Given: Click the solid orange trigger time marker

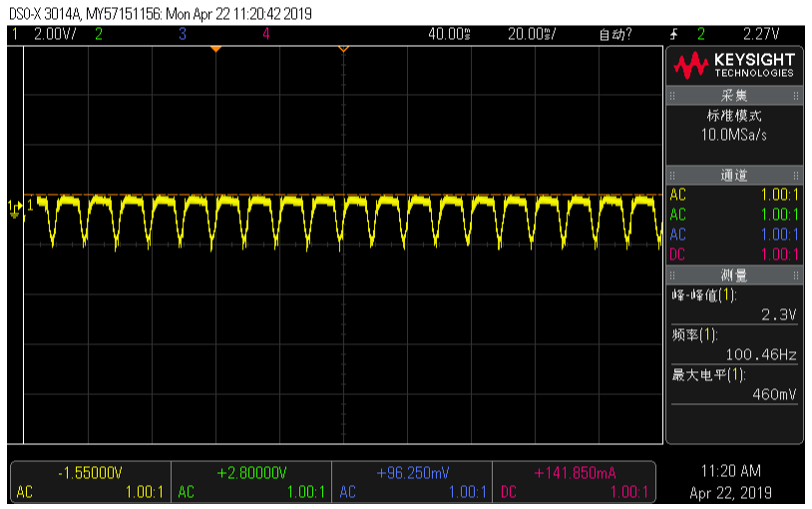Looking at the screenshot, I should (215, 49).
